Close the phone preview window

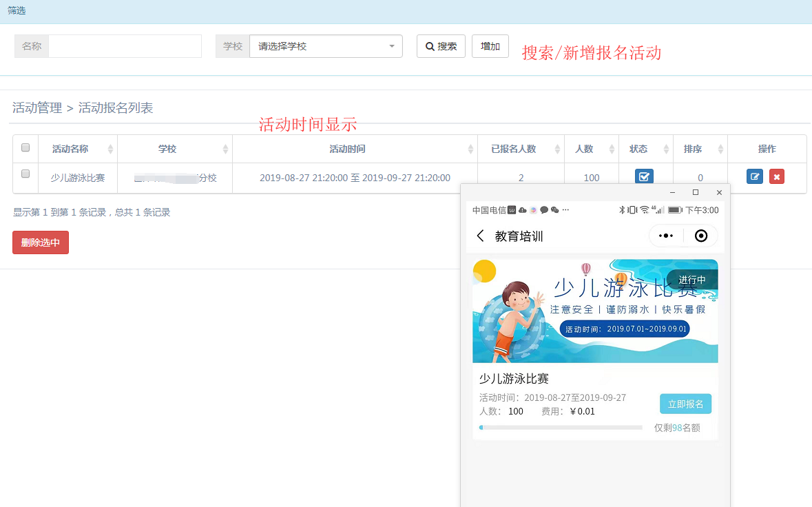click(x=719, y=192)
